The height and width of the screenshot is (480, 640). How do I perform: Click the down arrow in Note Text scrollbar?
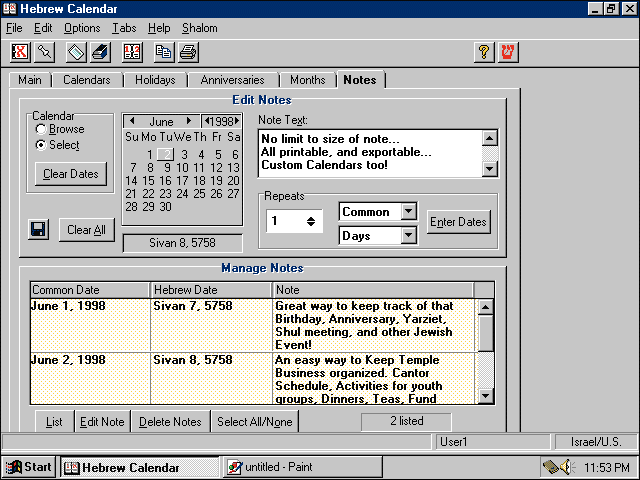tap(489, 168)
